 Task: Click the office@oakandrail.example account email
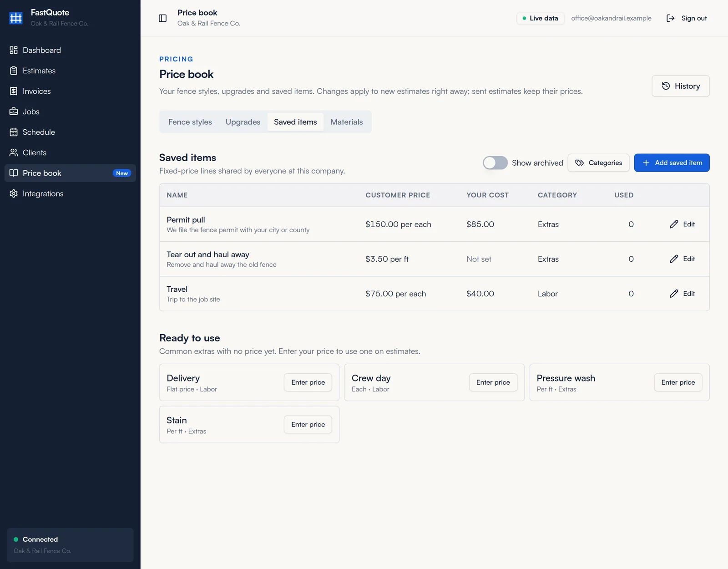click(x=611, y=18)
